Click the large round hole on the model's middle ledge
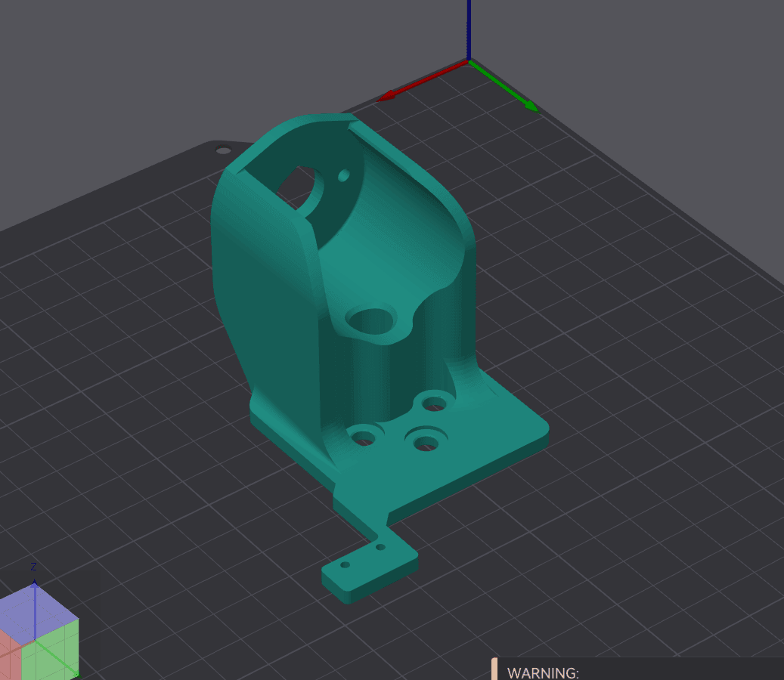Viewport: 784px width, 680px height. [x=371, y=320]
